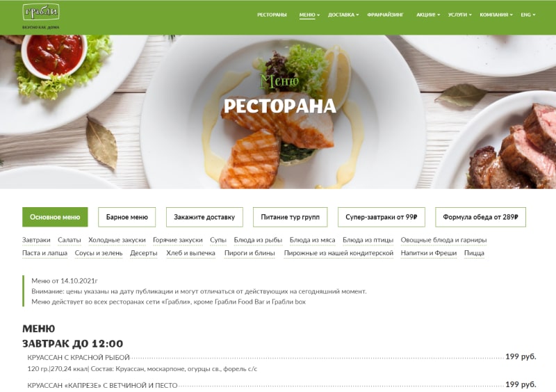Select the Основное меню tab button
This screenshot has height=392, width=556.
coord(55,217)
